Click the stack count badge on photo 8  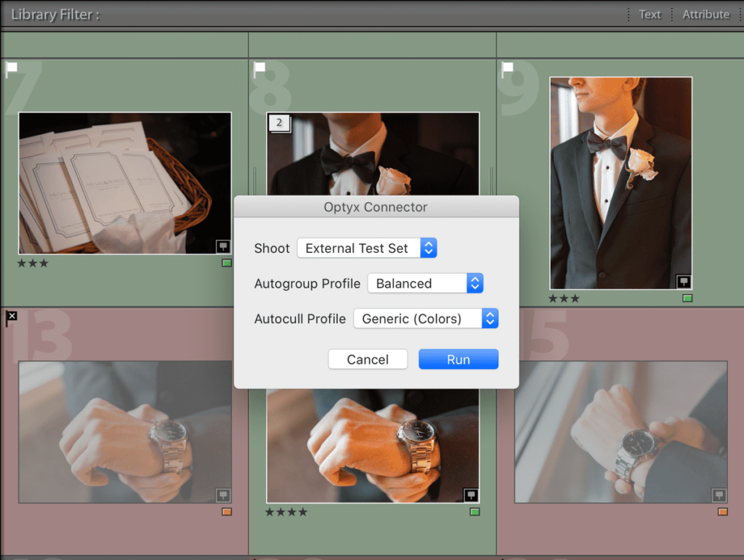(x=279, y=123)
